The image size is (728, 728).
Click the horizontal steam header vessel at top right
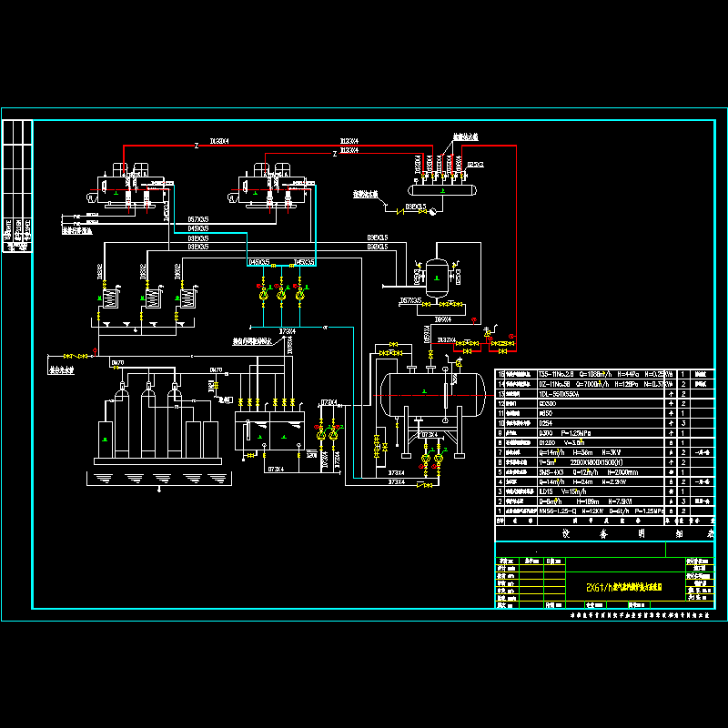(442, 190)
